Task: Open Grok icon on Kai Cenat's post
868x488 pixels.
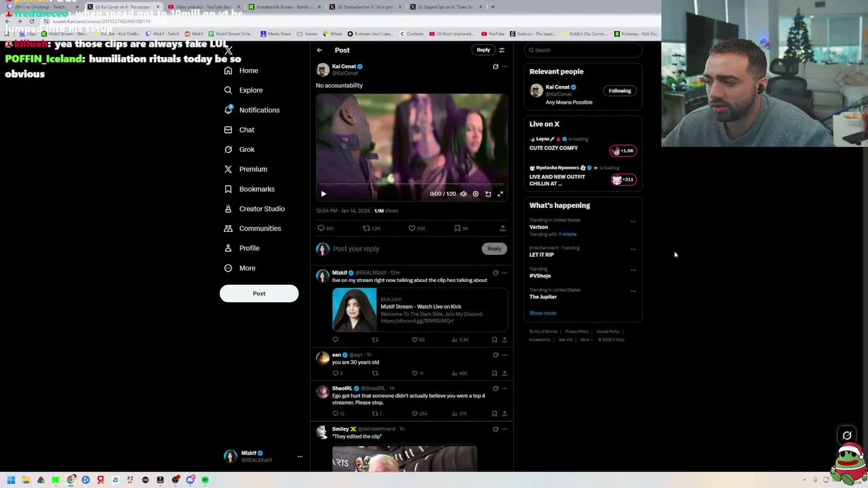Action: (x=495, y=66)
